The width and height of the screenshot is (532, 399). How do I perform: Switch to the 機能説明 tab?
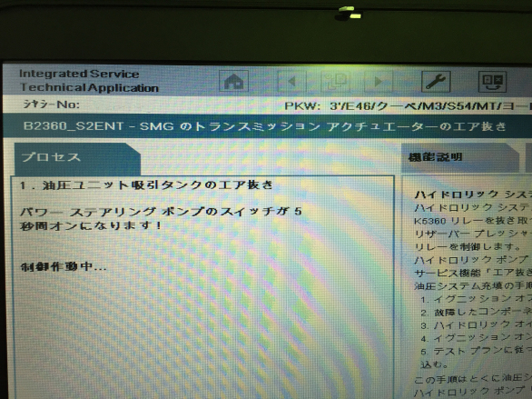pos(460,157)
